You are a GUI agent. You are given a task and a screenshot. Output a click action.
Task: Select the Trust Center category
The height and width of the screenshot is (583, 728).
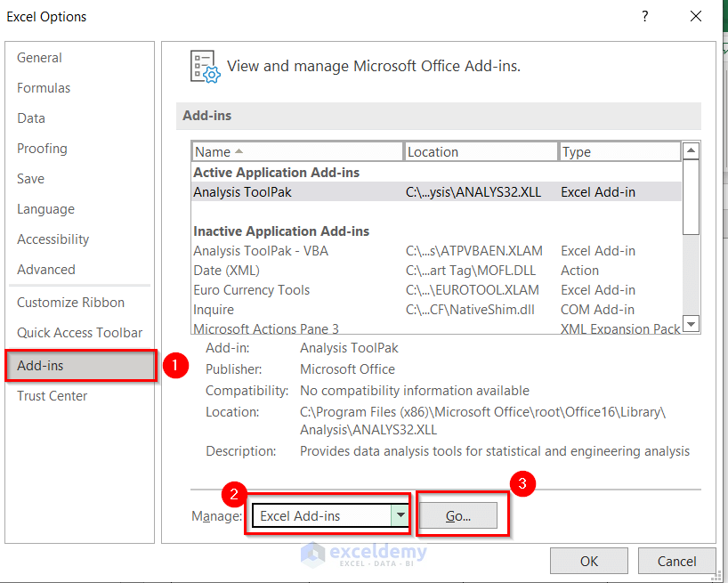pyautogui.click(x=52, y=396)
